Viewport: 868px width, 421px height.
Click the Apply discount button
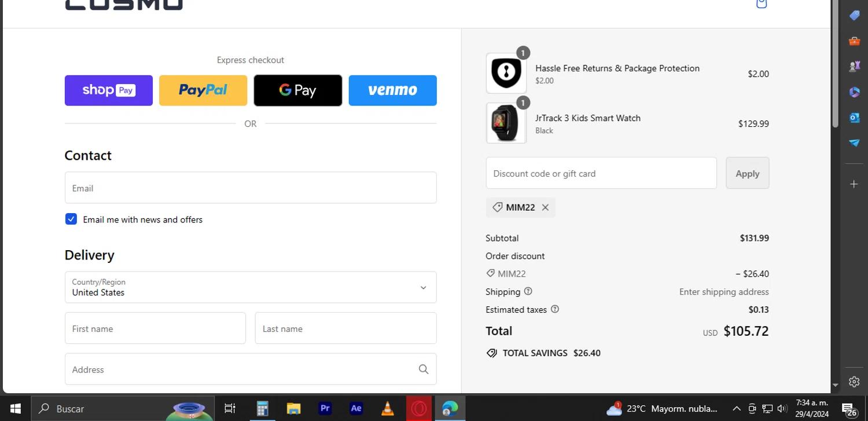747,173
